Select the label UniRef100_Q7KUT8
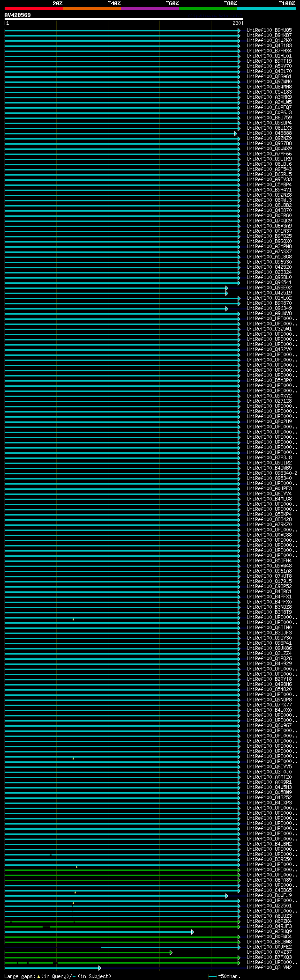300x980 pixels. [269, 576]
